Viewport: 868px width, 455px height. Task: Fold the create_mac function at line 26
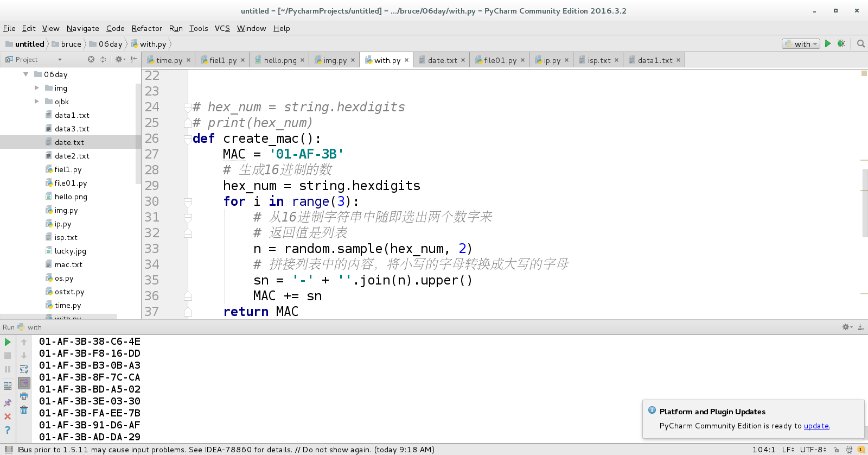(x=188, y=138)
